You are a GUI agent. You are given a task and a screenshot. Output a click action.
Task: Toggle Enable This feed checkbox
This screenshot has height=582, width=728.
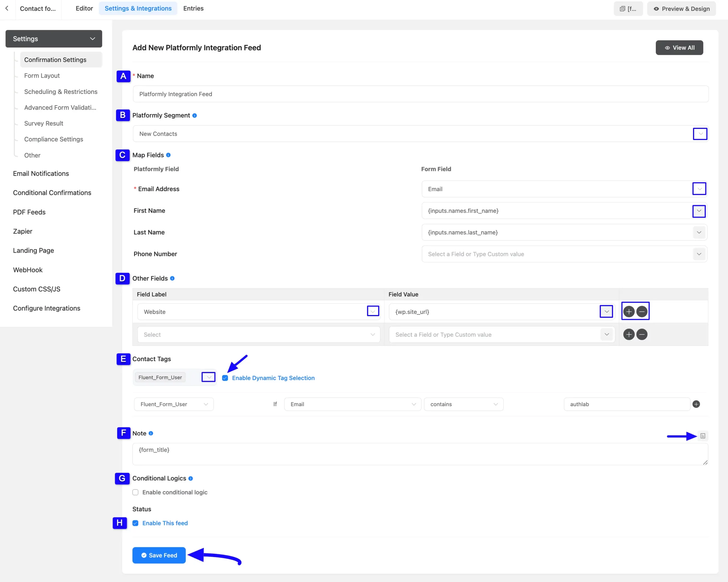coord(135,523)
